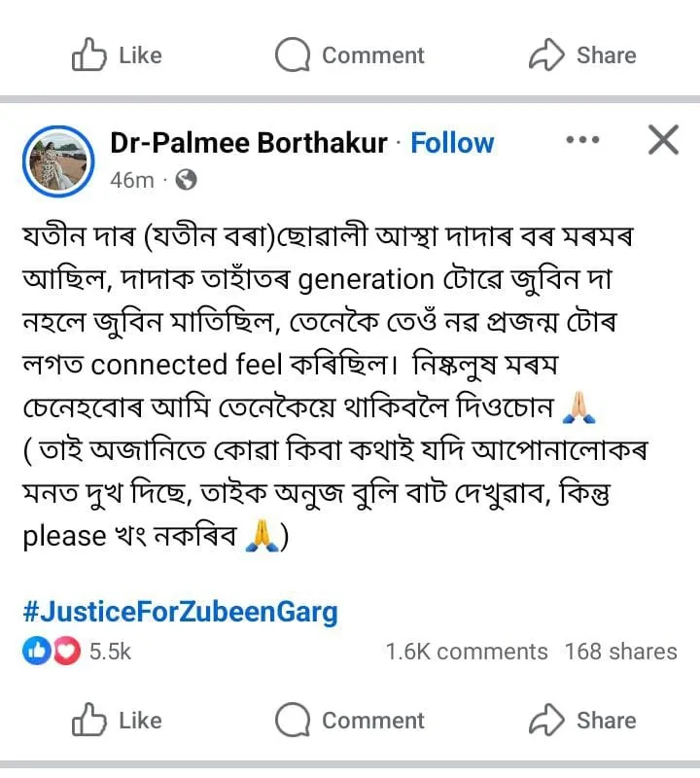Tap the globe public-audience icon
This screenshot has height=778, width=700.
(188, 180)
